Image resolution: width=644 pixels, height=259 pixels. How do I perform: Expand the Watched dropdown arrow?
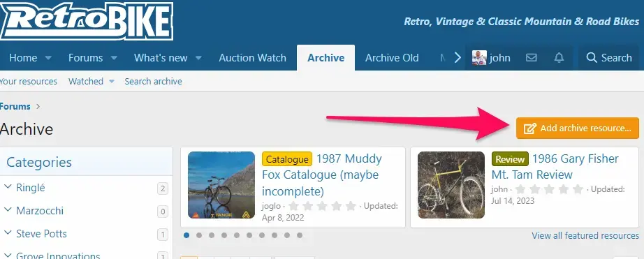click(x=112, y=81)
